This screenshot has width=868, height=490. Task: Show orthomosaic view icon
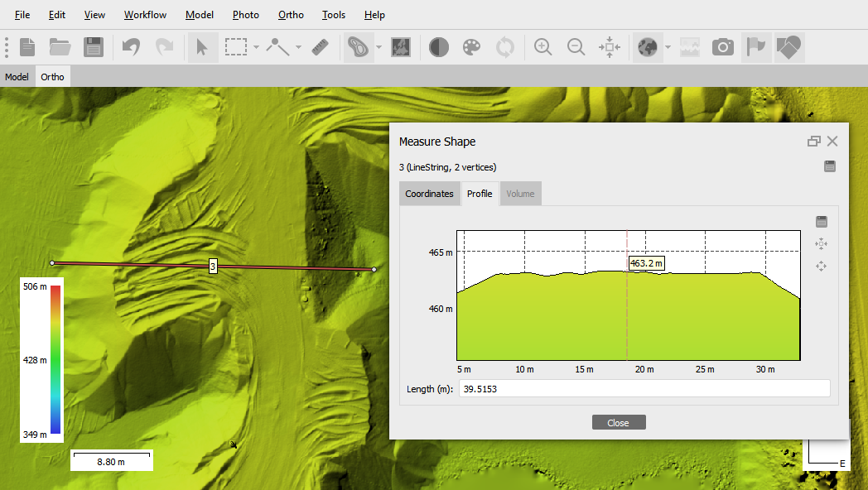point(400,47)
